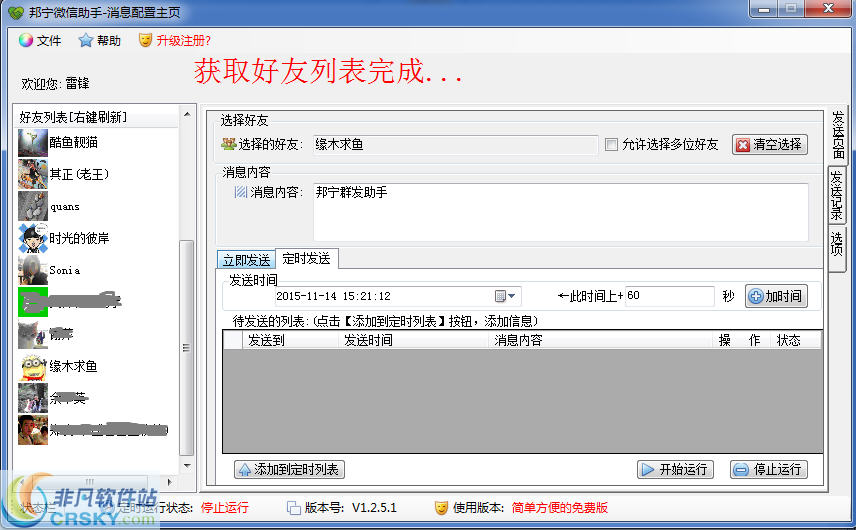
Task: Click the friends icon beside 选择的好友
Action: tap(229, 145)
